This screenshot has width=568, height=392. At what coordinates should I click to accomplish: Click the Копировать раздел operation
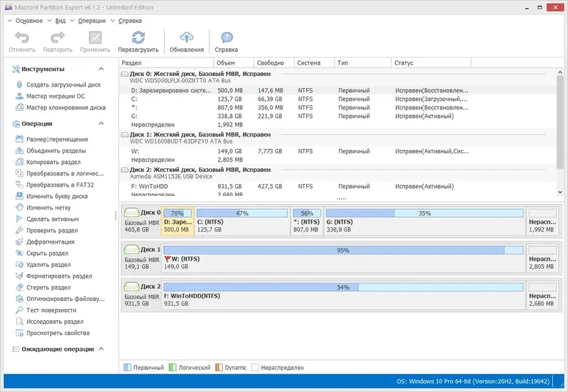pyautogui.click(x=53, y=162)
